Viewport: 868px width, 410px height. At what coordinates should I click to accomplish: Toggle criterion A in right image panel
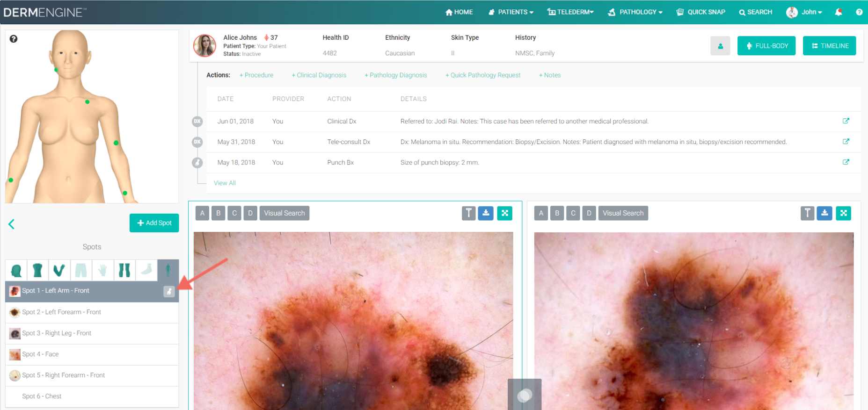[x=541, y=213]
